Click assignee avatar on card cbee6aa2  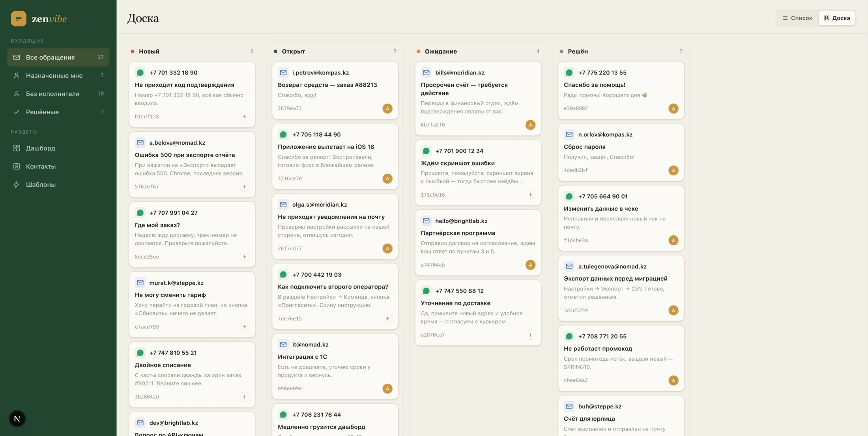pos(673,380)
